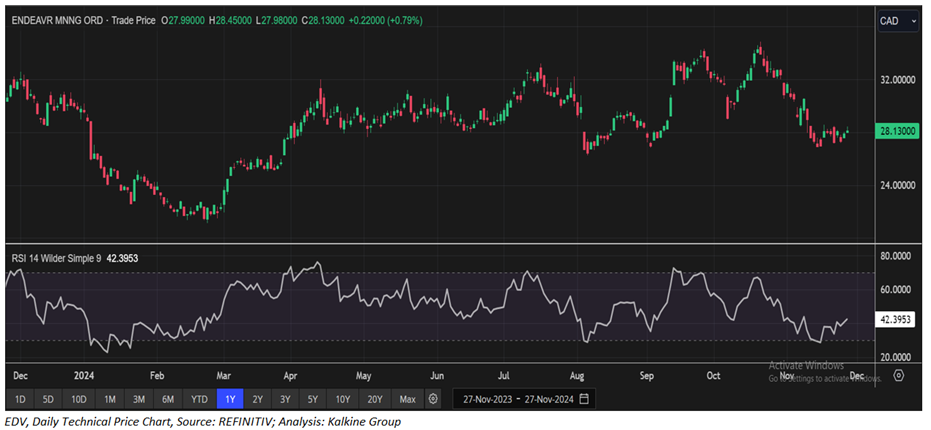Click the 28.13000 current price label

click(898, 131)
